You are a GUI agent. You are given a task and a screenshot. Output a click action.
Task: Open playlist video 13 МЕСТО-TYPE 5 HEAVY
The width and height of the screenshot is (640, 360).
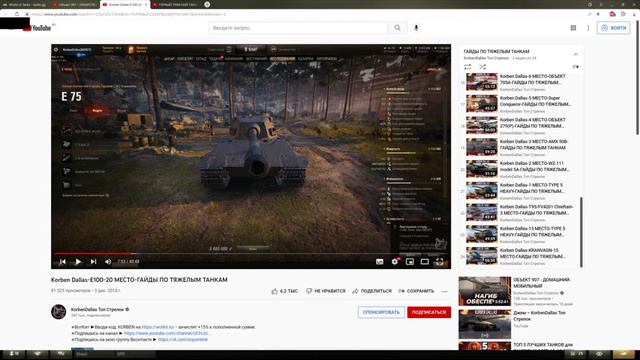(x=520, y=234)
